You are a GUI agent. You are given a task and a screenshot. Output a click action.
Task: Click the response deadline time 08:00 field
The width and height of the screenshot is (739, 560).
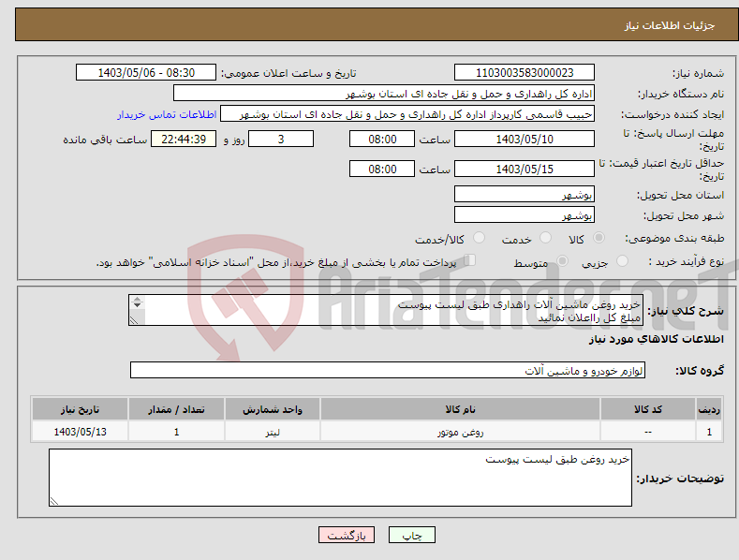(382, 139)
